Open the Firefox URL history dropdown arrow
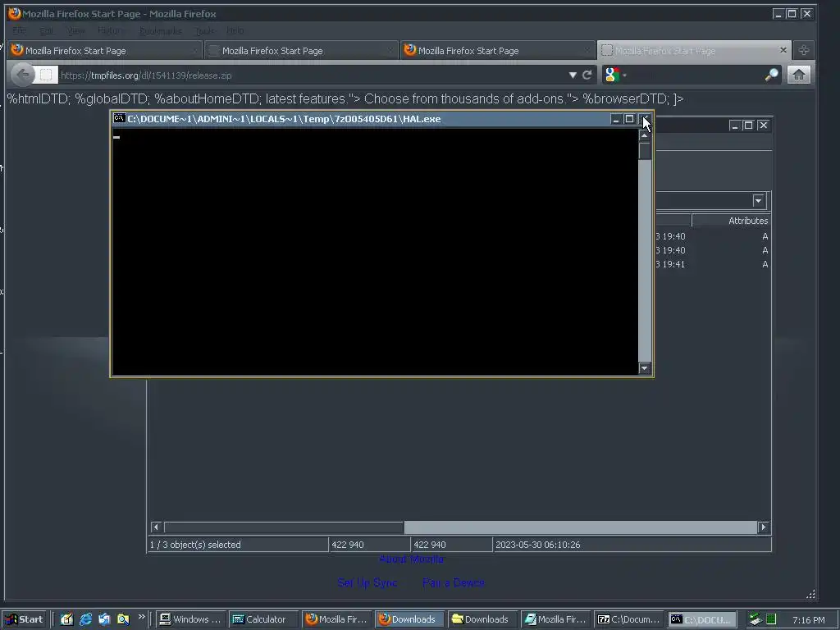 click(573, 75)
